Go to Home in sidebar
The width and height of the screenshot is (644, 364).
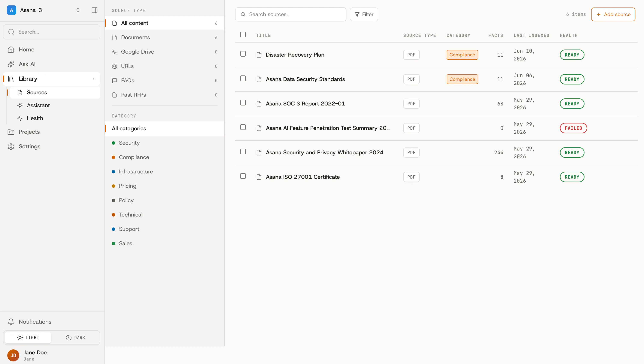52,50
